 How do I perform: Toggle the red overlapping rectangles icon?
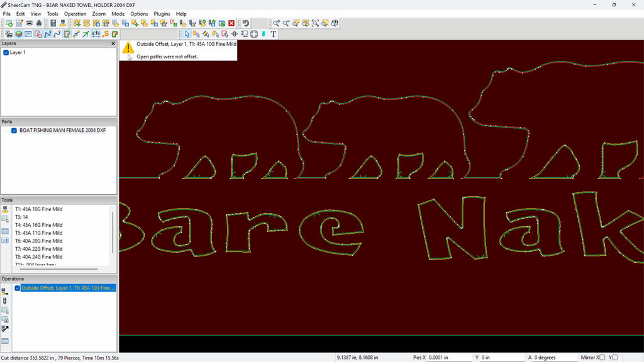click(x=38, y=34)
